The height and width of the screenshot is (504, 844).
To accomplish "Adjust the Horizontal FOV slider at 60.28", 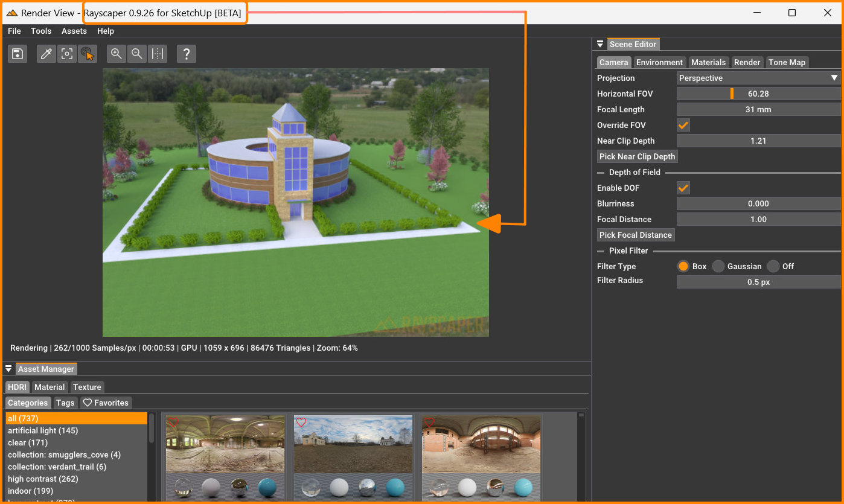I will click(758, 94).
